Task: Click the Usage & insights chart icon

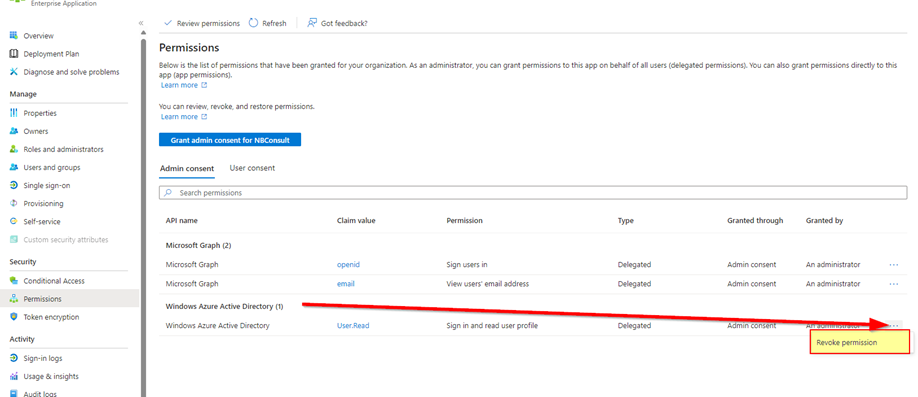Action: (x=14, y=376)
